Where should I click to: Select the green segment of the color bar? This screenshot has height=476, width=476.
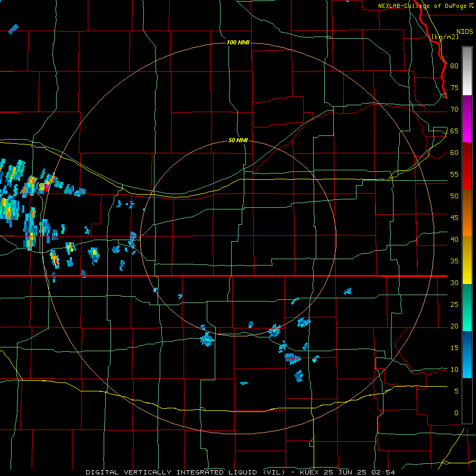pos(467,307)
